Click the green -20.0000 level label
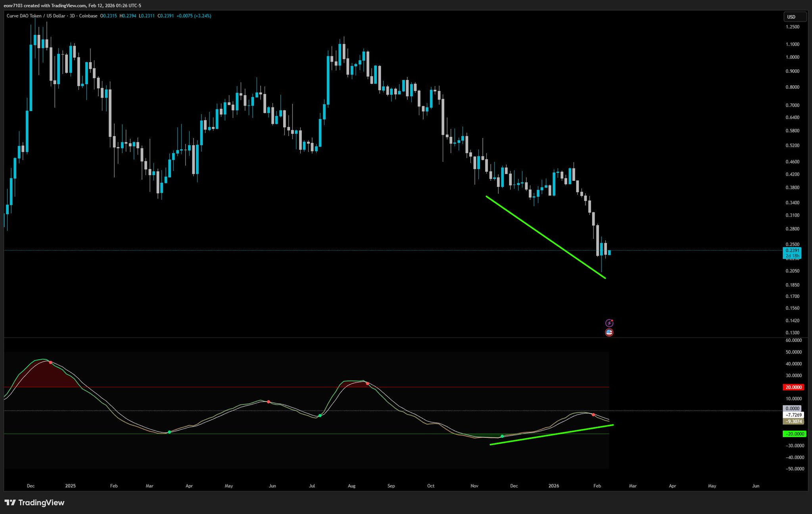Screen dimensions: 812x514 [x=795, y=434]
